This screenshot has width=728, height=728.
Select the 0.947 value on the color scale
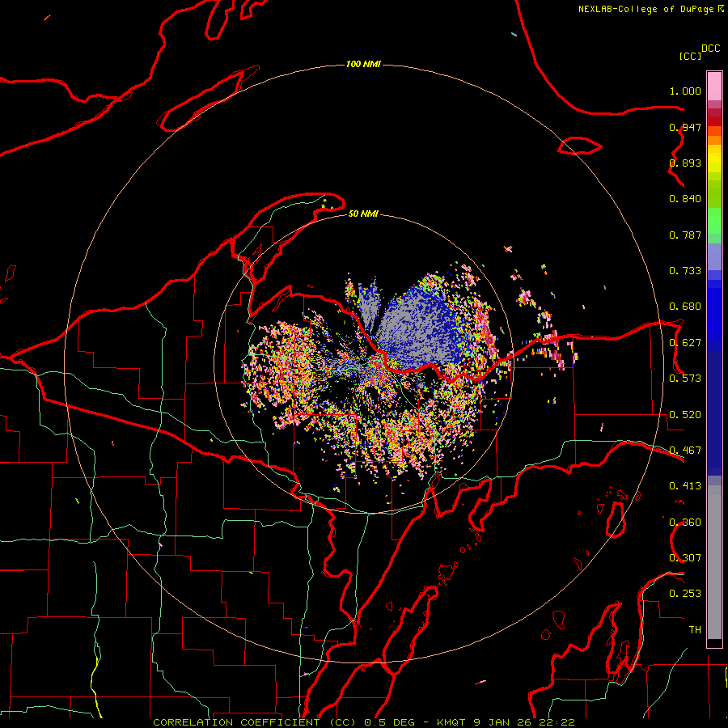coord(685,127)
